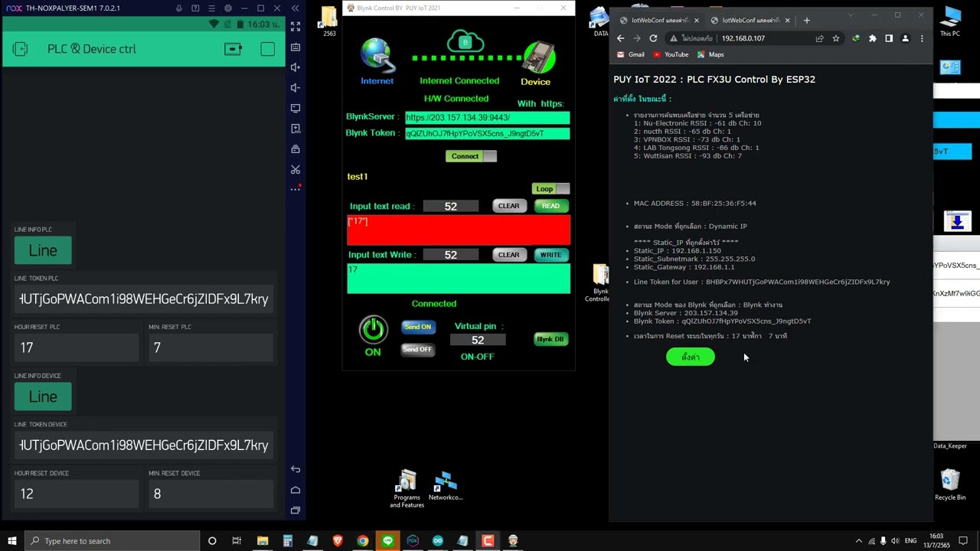The image size is (980, 551).
Task: Click the Blynk DB button
Action: (x=550, y=339)
